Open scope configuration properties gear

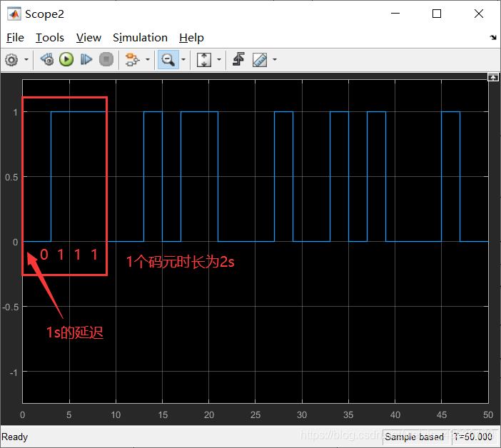(12, 60)
